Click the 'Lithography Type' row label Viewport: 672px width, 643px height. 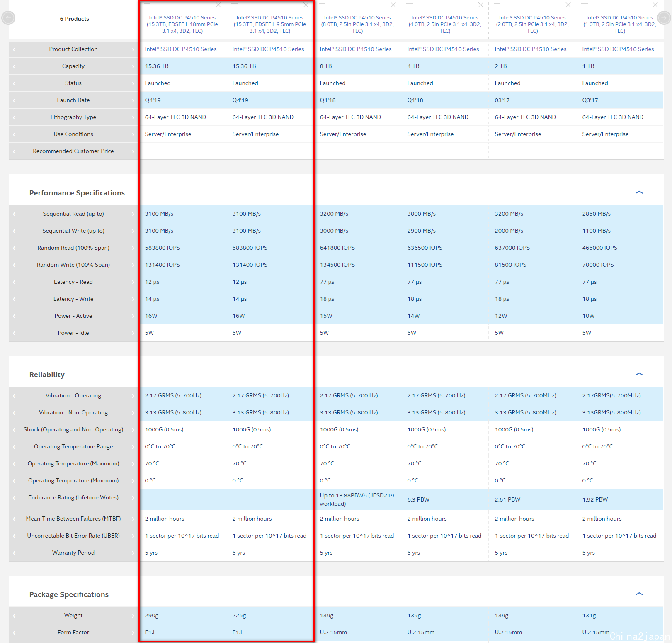(x=73, y=117)
